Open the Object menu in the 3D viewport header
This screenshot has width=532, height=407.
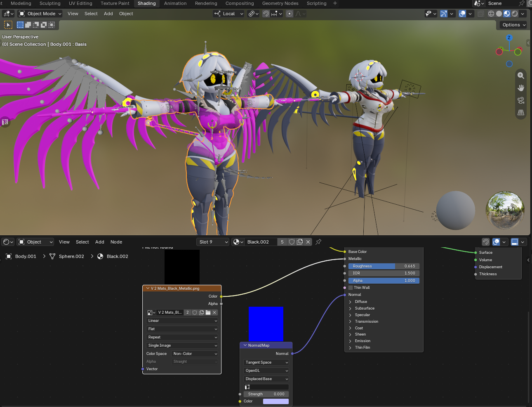126,14
